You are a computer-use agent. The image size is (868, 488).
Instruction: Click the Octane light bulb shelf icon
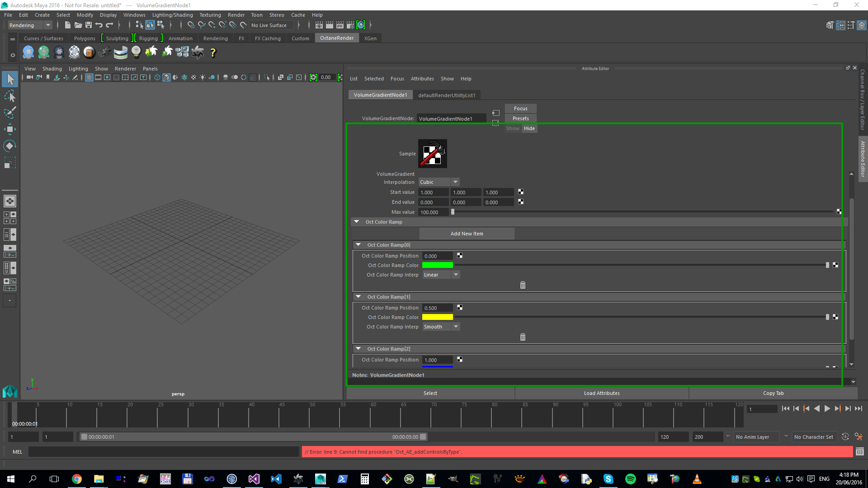coord(136,52)
